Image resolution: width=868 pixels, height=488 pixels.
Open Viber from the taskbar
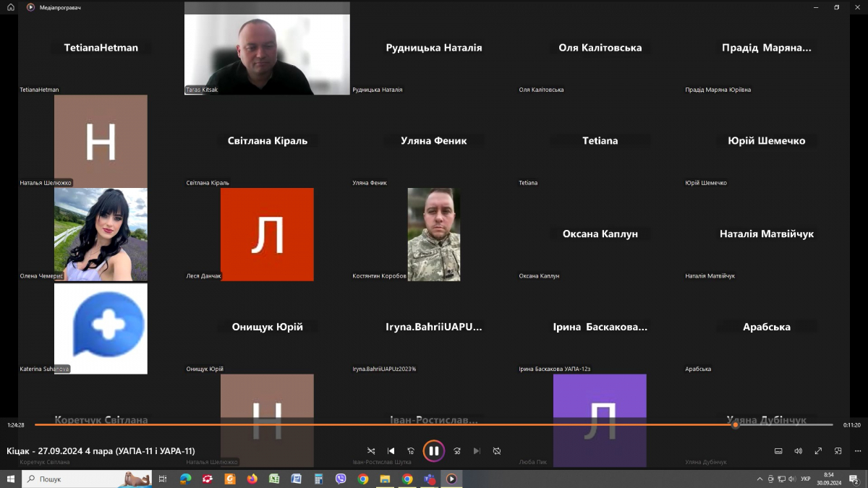(341, 479)
